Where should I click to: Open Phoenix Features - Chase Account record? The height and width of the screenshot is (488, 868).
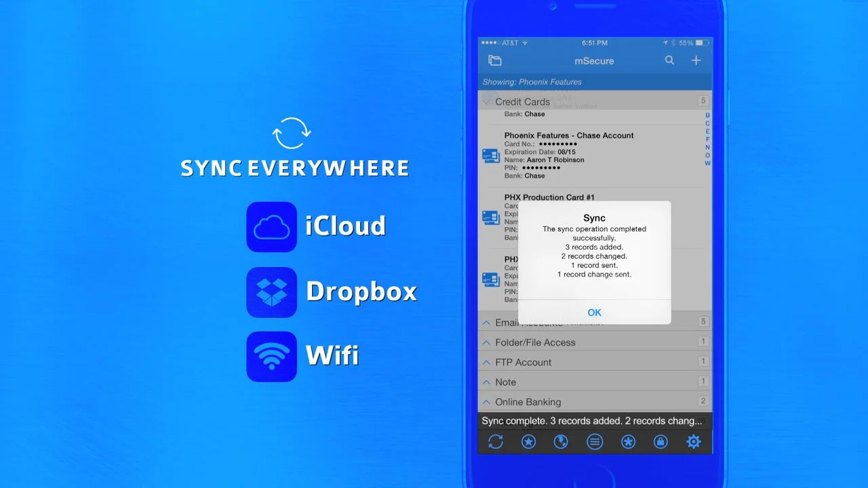(595, 155)
